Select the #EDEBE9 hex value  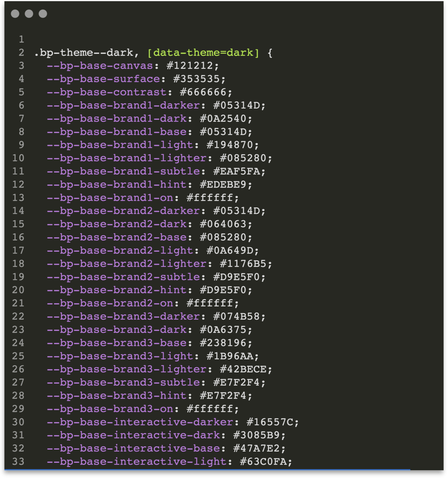pyautogui.click(x=223, y=184)
